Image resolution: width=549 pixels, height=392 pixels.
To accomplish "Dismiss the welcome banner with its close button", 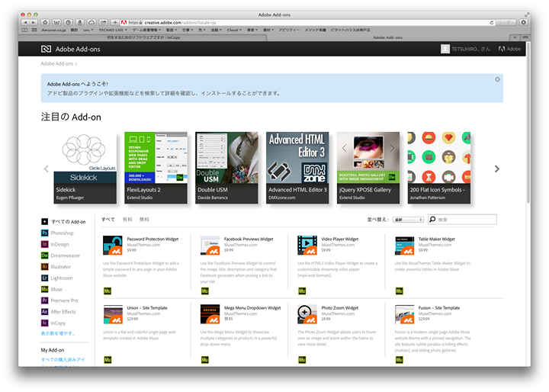I will (x=497, y=79).
